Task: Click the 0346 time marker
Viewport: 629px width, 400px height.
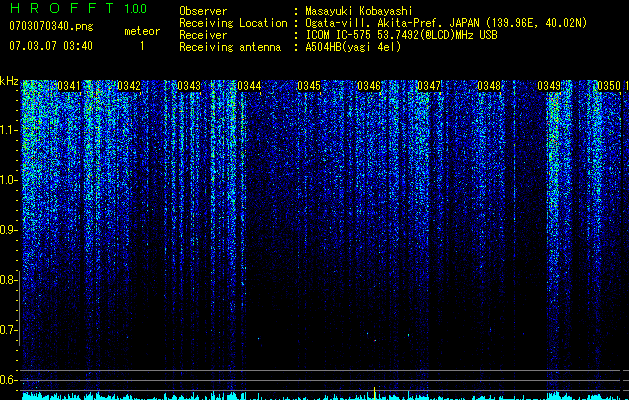Action: point(369,86)
